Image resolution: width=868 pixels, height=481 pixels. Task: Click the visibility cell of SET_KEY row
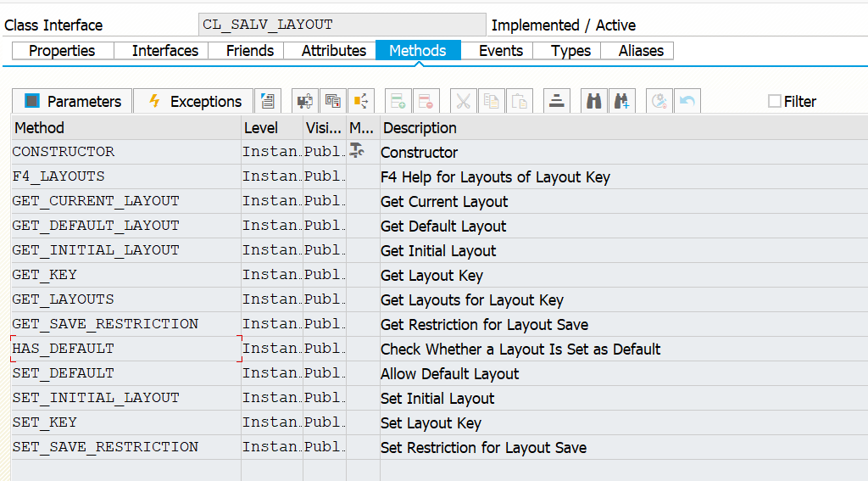[x=325, y=422]
